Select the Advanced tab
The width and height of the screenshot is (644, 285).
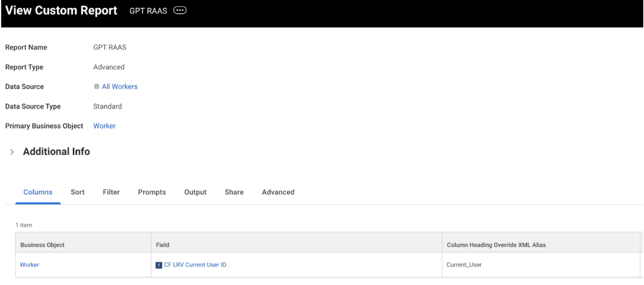pos(278,192)
